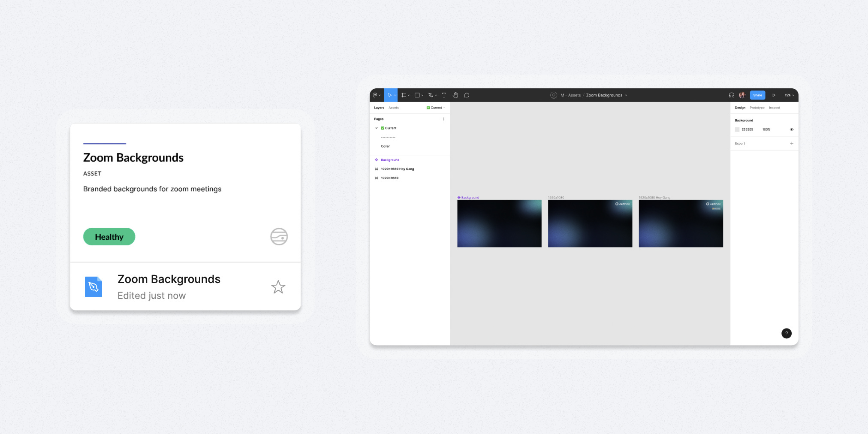Open the Current status dropdown in Layers panel

pyautogui.click(x=435, y=108)
